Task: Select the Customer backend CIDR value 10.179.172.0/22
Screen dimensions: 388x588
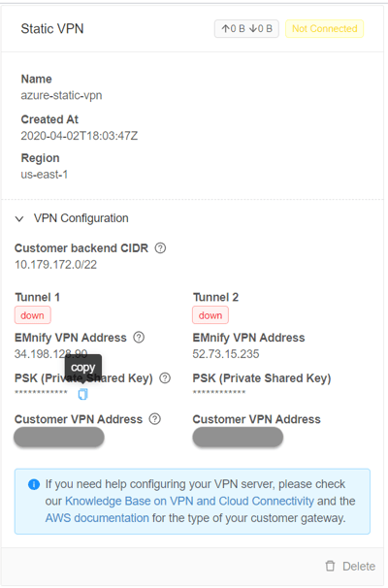Action: tap(55, 265)
